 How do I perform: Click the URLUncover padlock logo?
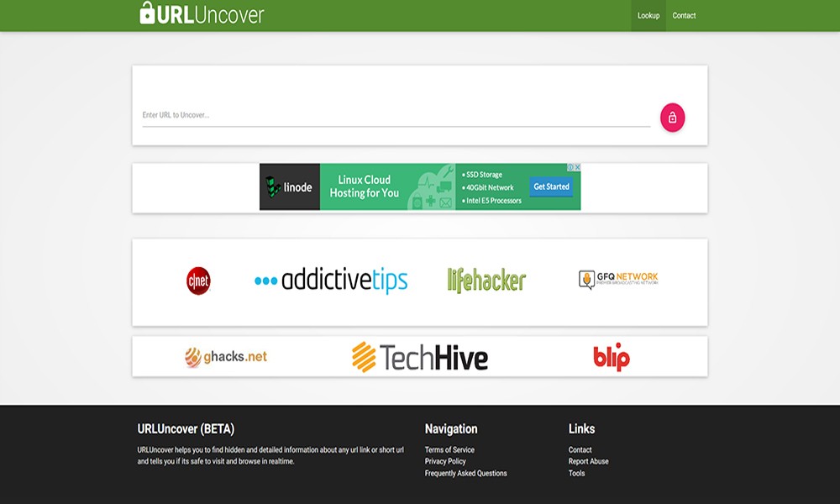tap(202, 14)
